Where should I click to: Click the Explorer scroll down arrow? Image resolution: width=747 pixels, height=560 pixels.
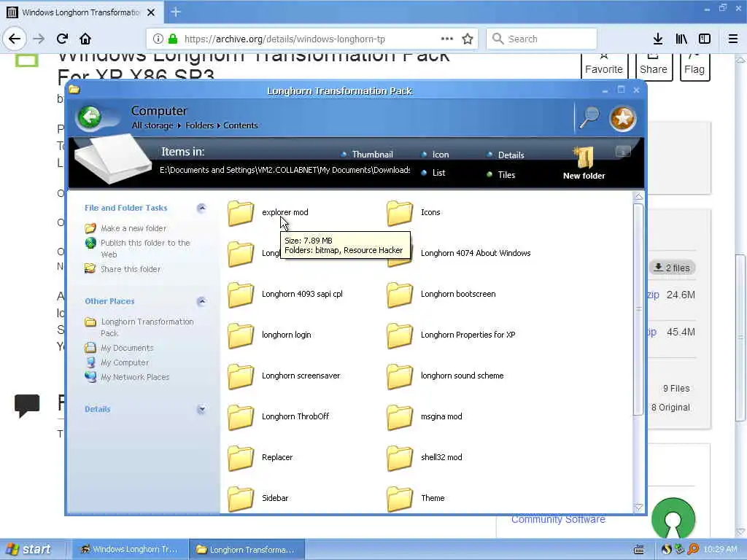(x=638, y=507)
